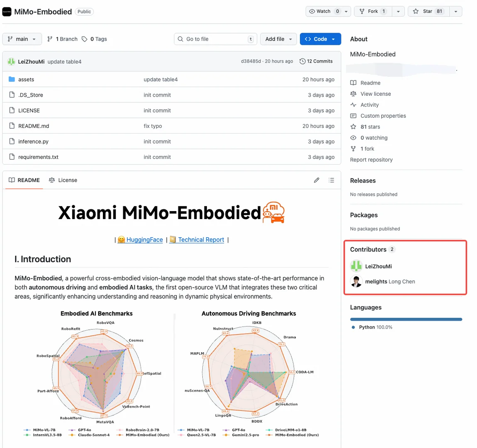Open the green Code dropdown button
Viewport: 477px width, 448px height.
pyautogui.click(x=320, y=39)
